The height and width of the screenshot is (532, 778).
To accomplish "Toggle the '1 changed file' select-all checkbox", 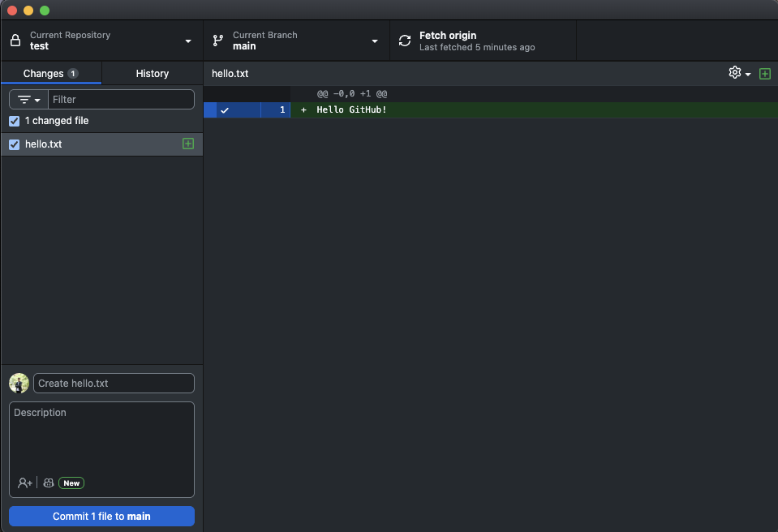I will (14, 121).
